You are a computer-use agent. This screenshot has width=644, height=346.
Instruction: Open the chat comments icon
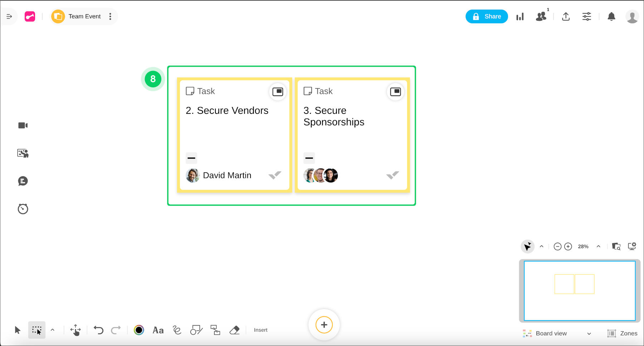23,181
